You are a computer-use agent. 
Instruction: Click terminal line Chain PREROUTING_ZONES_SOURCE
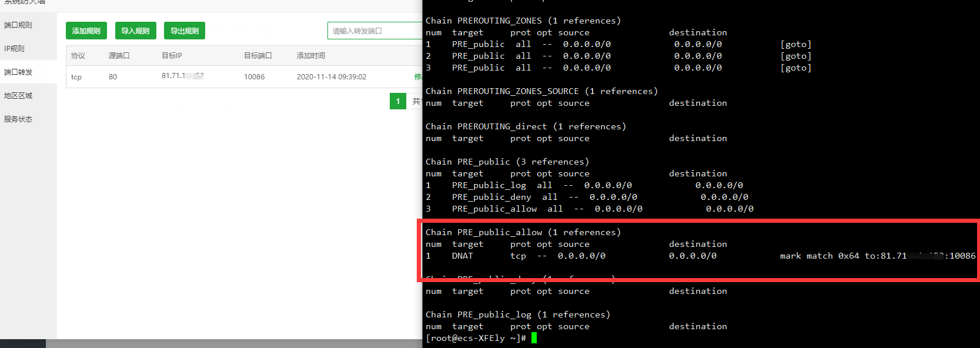(x=542, y=91)
